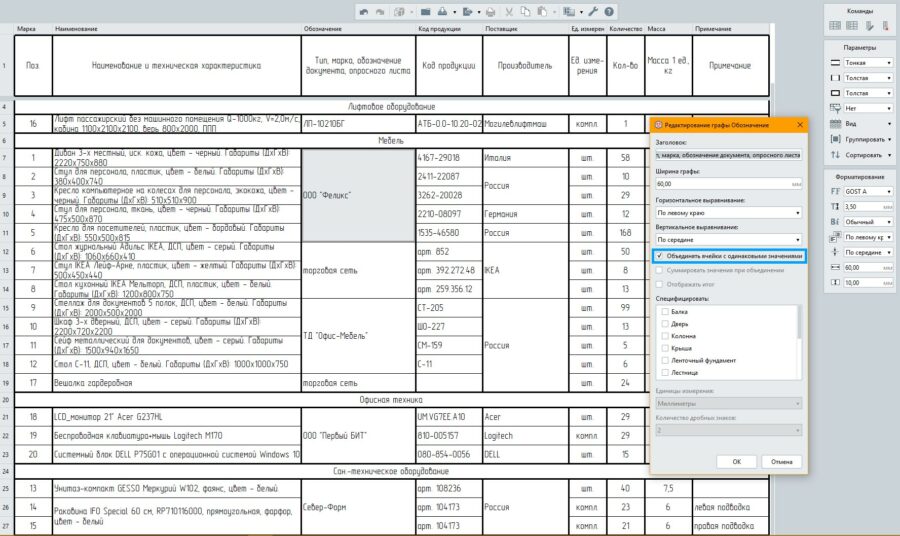The height and width of the screenshot is (536, 900).
Task: Open the 'По левому кр' alignment dropdown in panel
Action: tap(868, 237)
